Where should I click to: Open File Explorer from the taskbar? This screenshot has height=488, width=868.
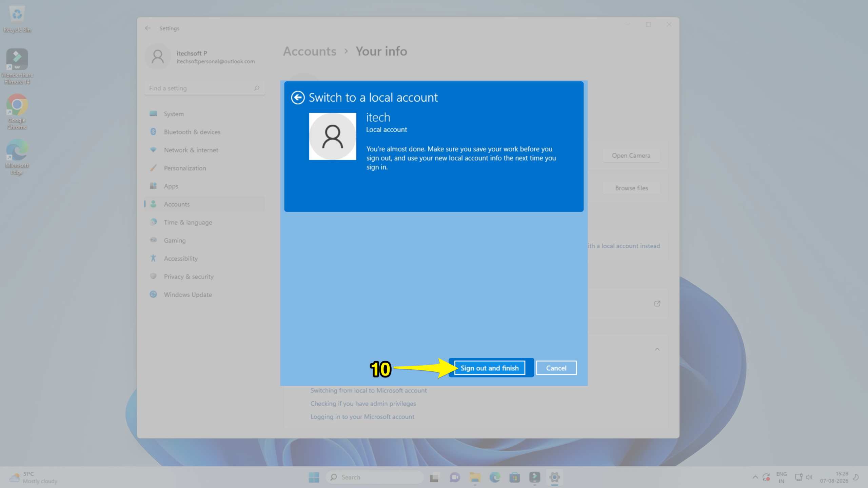(x=475, y=477)
